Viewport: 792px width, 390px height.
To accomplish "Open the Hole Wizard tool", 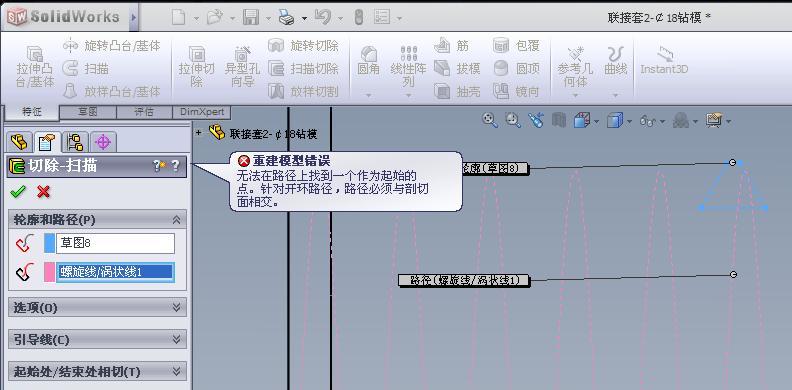I will click(x=242, y=67).
